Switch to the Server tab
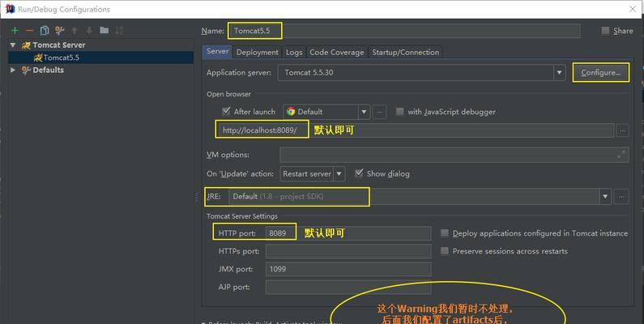The width and height of the screenshot is (644, 324). [217, 51]
